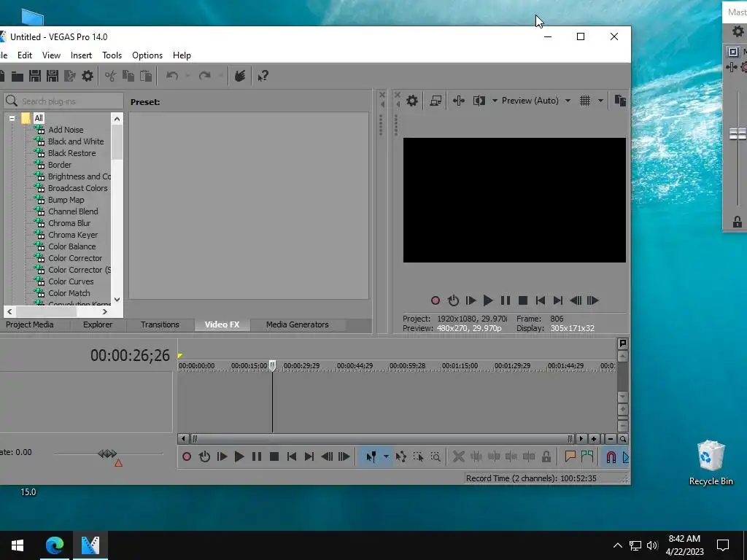
Task: Click the external monitor preview icon
Action: point(436,101)
